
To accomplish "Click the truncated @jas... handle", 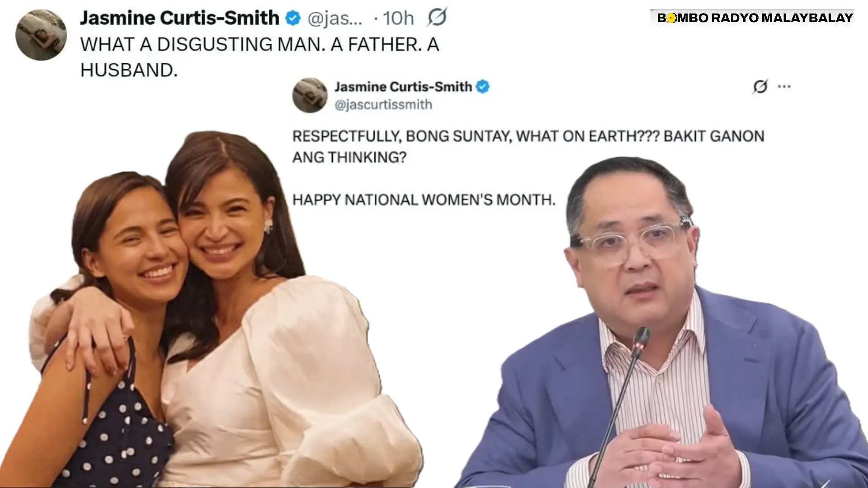I will 335,19.
